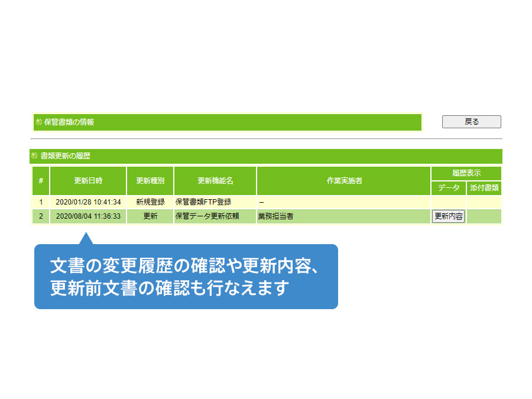Click the # column header
Viewport: 532px width, 399px height.
(x=40, y=181)
